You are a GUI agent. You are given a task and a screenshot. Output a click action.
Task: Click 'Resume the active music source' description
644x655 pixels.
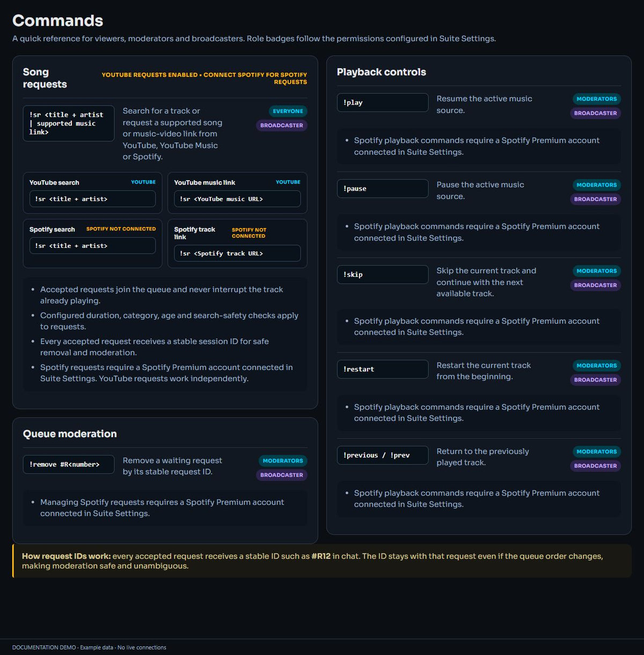point(484,105)
